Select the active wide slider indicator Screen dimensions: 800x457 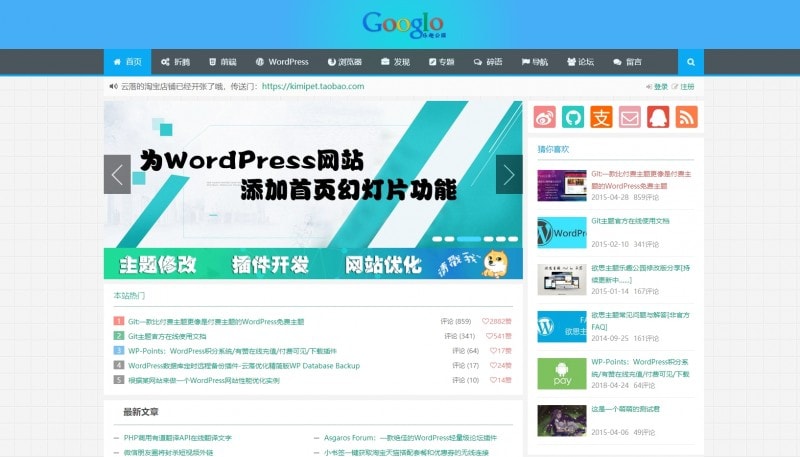pyautogui.click(x=469, y=239)
